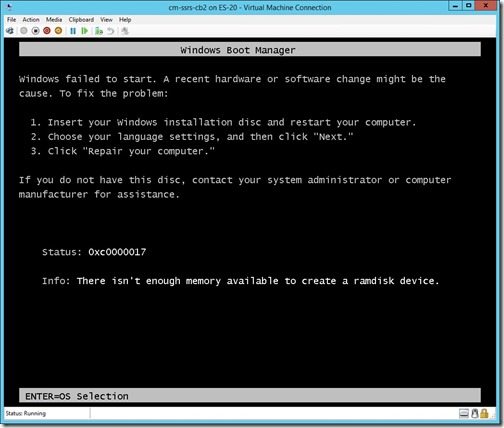The height and width of the screenshot is (428, 504).
Task: Click the Start virtual machine icon
Action: tap(24, 31)
